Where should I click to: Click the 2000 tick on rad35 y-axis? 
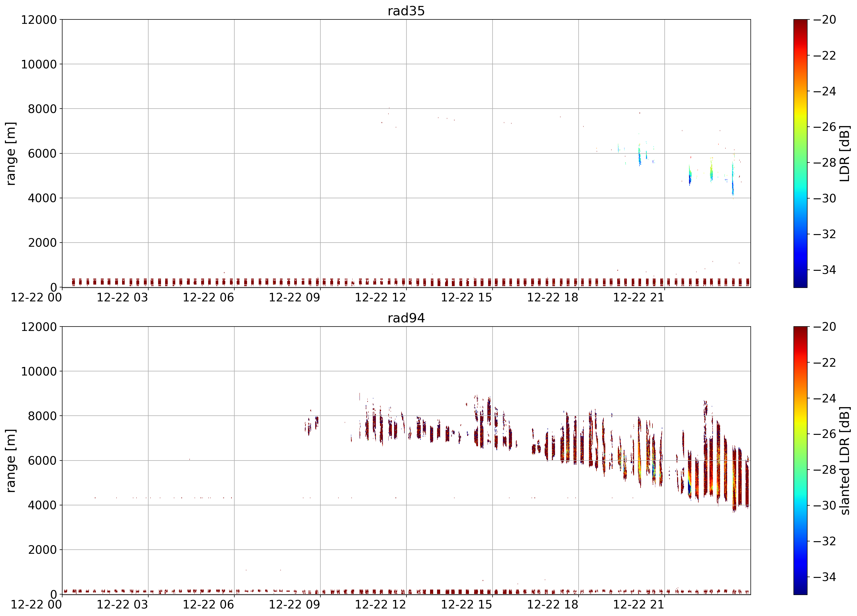pyautogui.click(x=42, y=243)
